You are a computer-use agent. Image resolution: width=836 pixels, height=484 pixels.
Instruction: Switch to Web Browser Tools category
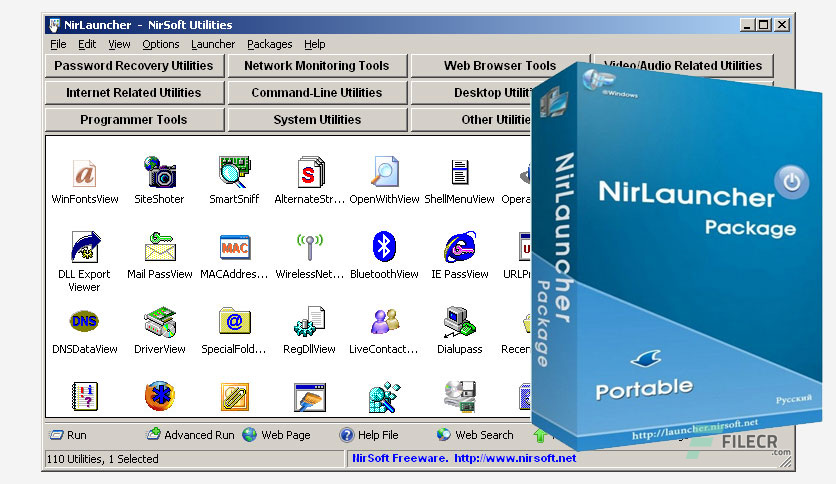(x=500, y=66)
